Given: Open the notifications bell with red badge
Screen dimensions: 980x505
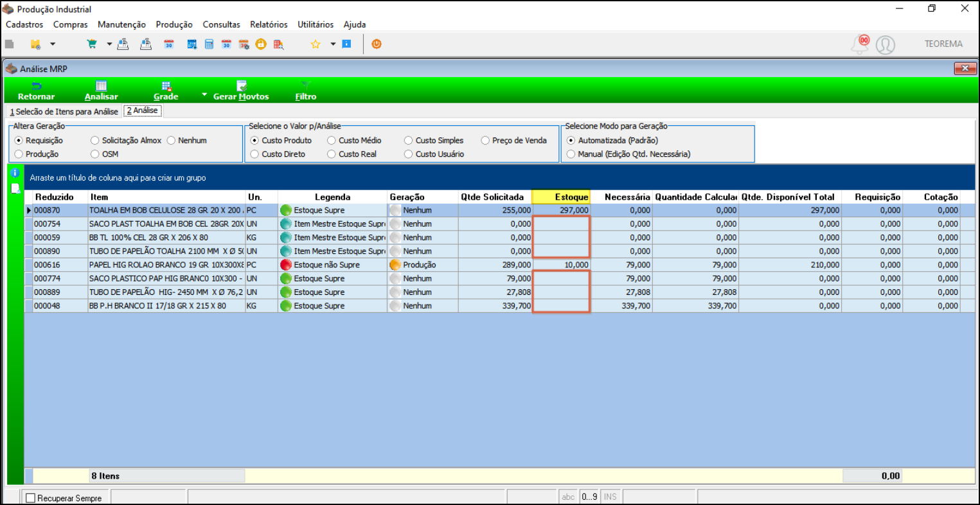Looking at the screenshot, I should click(x=860, y=44).
